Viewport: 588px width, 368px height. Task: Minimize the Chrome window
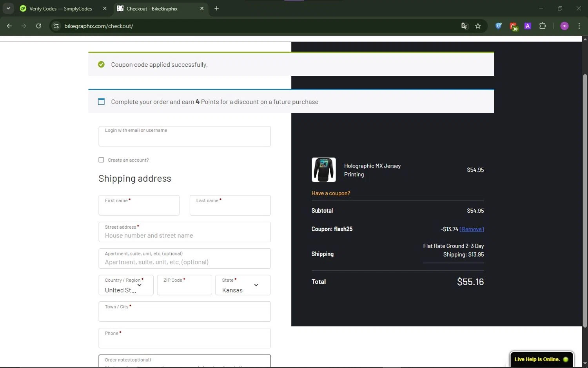pyautogui.click(x=541, y=8)
